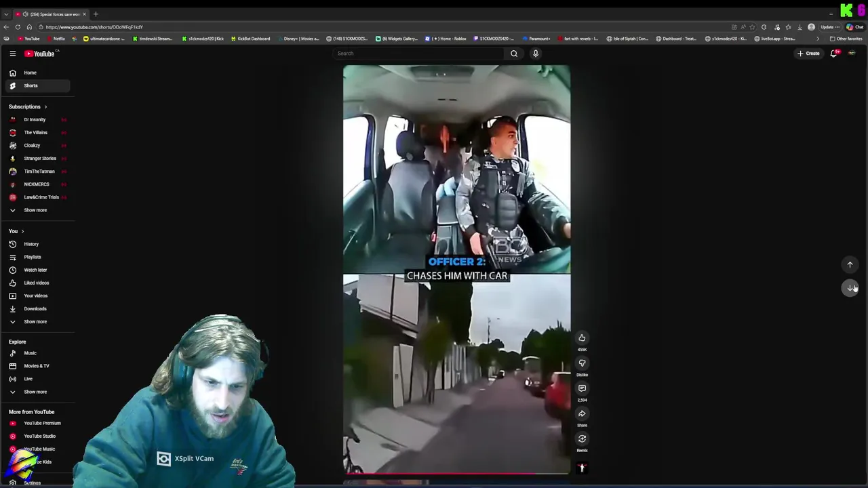Click the YouTube logo

[39, 54]
